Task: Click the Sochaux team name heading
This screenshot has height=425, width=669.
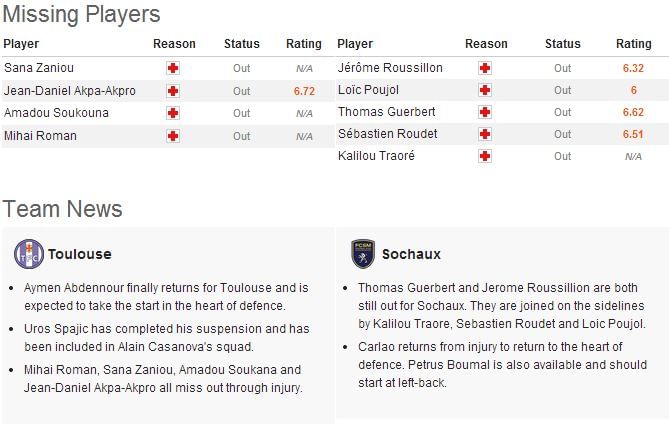Action: (x=411, y=254)
